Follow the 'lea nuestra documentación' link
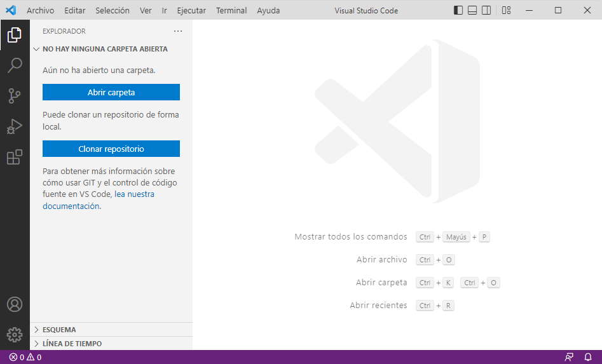602x364 pixels. [x=134, y=194]
